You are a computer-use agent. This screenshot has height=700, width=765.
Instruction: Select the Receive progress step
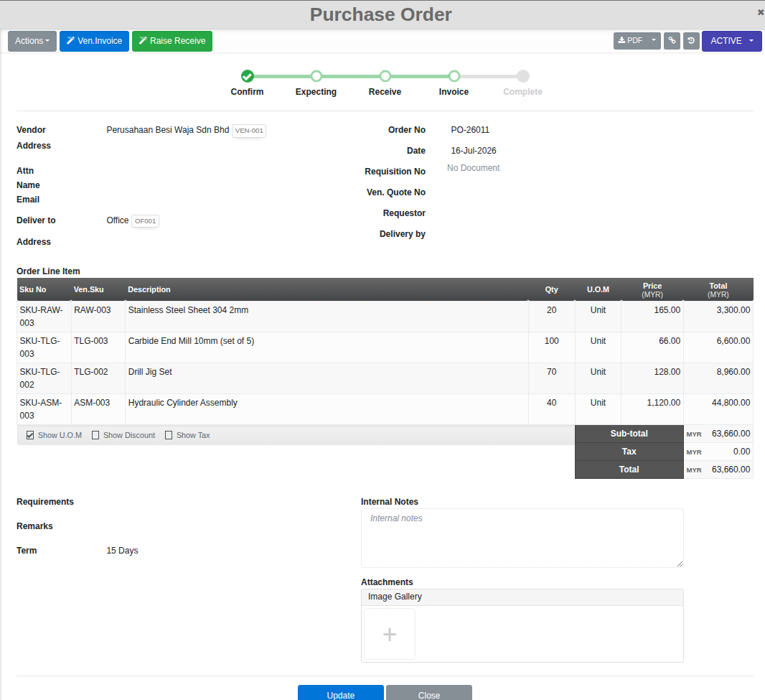point(385,76)
